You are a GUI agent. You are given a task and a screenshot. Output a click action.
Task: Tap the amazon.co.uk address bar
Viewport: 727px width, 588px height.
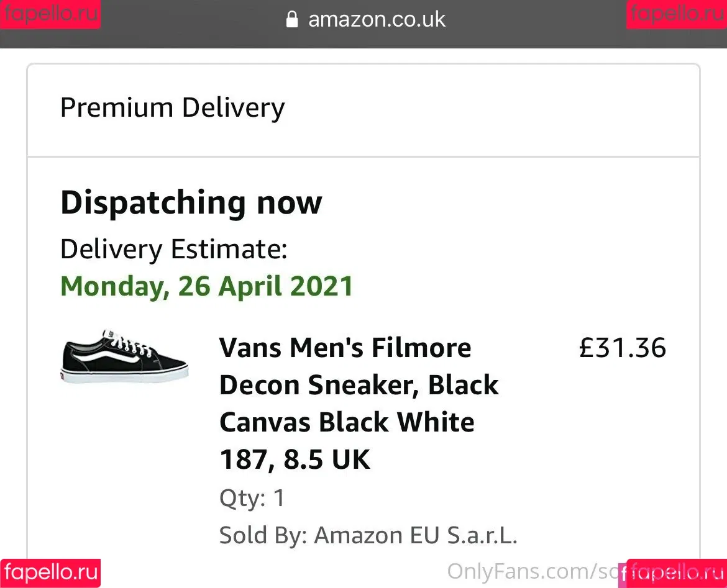[x=365, y=19]
